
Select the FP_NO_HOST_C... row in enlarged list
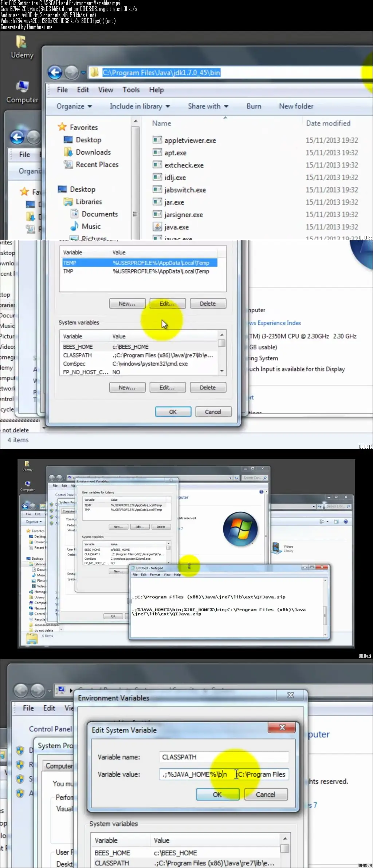click(x=140, y=372)
